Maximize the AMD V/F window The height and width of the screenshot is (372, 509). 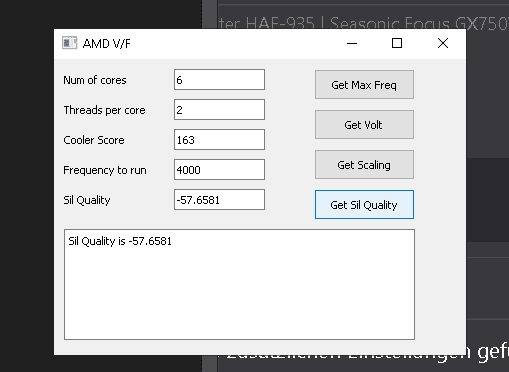(397, 43)
